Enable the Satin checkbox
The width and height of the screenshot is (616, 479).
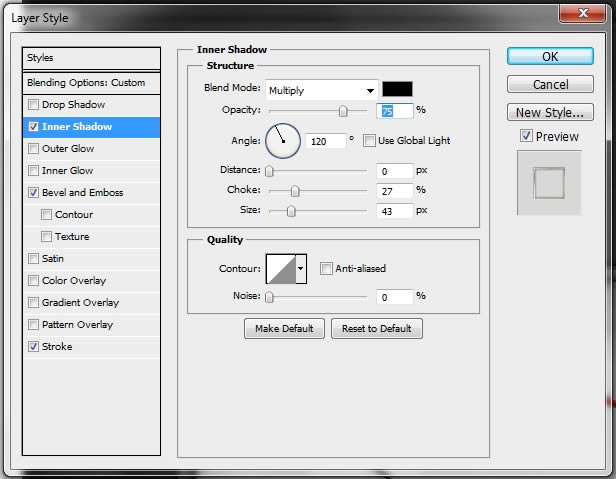point(33,259)
